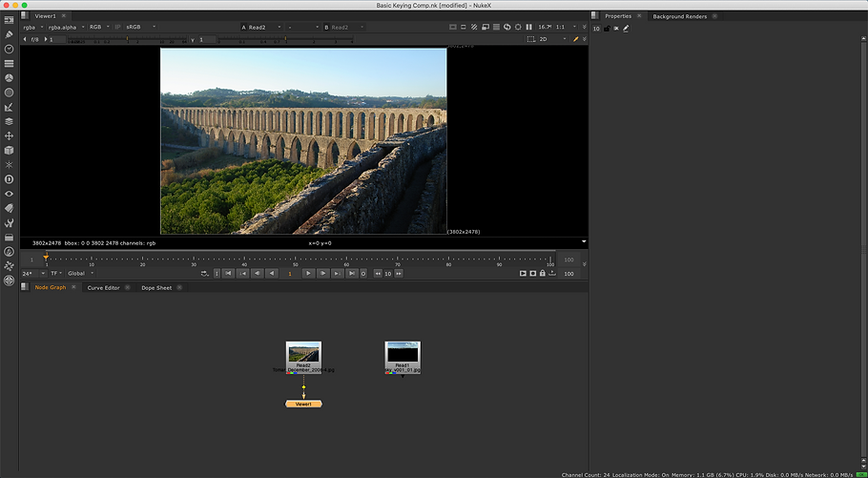Click the viewer gain slider
868x478 pixels.
tap(127, 40)
